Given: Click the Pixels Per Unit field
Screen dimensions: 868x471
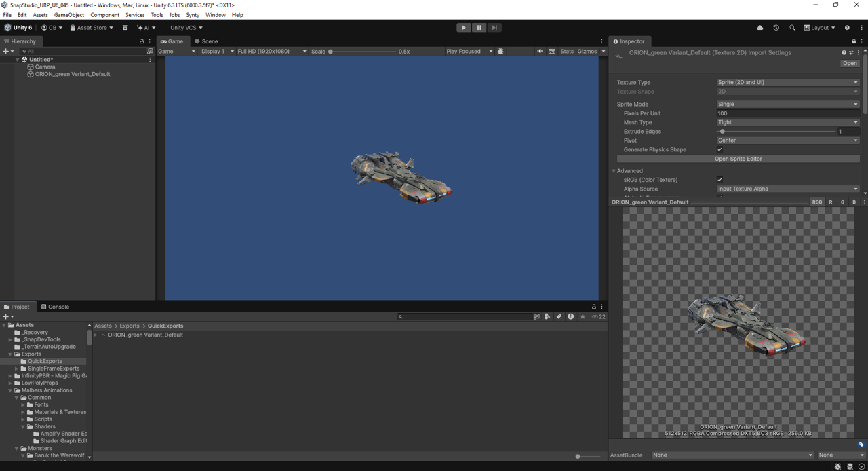Looking at the screenshot, I should click(x=788, y=113).
